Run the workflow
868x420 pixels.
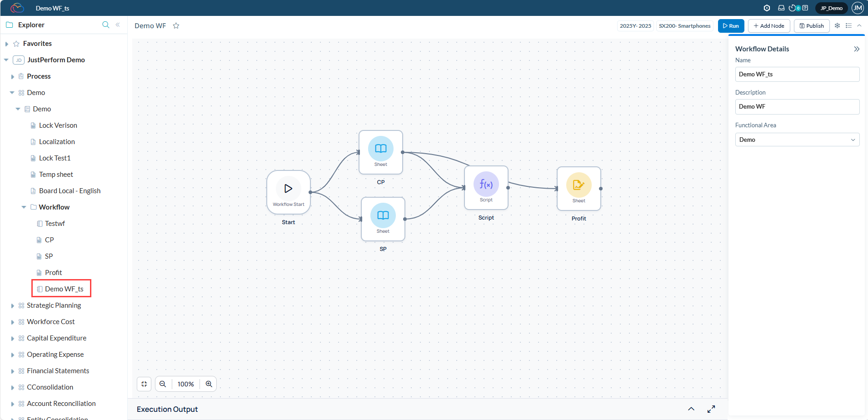click(x=731, y=26)
